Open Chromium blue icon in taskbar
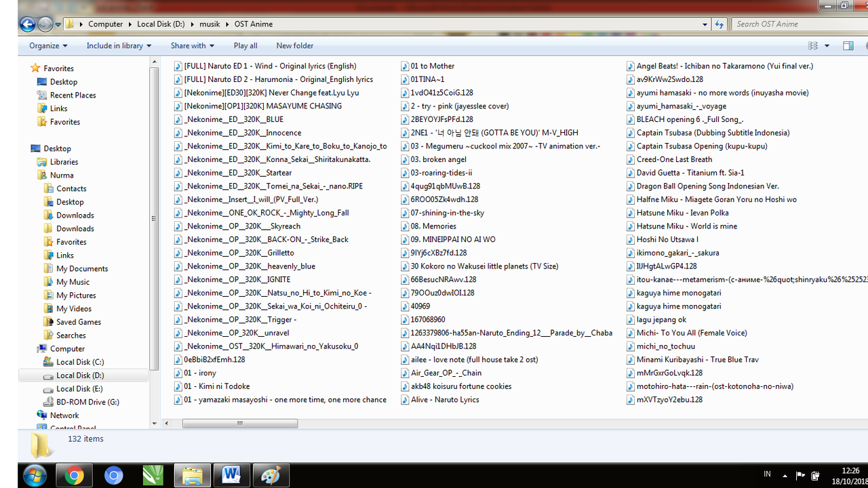Image resolution: width=868 pixels, height=488 pixels. point(113,476)
